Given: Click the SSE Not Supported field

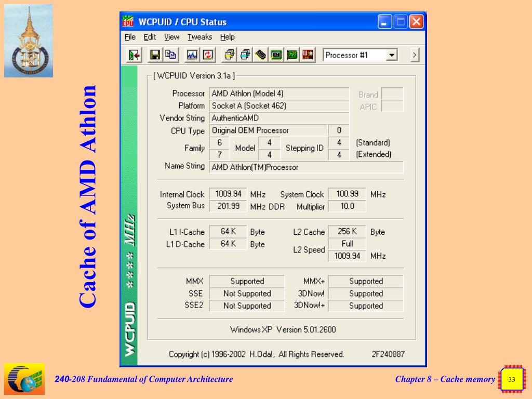Looking at the screenshot, I should [247, 294].
